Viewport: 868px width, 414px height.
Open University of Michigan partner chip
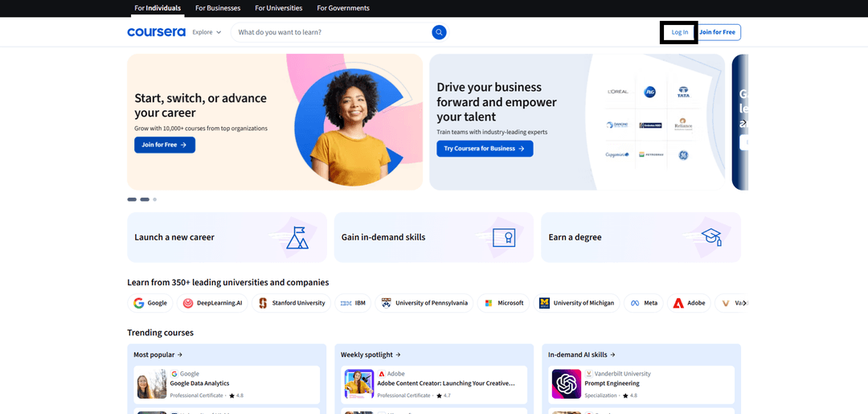[576, 303]
